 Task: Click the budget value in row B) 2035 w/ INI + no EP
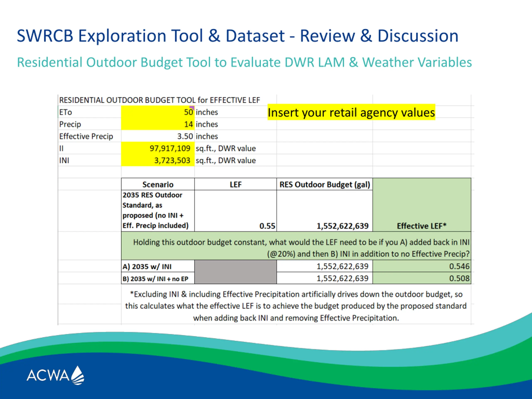coord(325,278)
